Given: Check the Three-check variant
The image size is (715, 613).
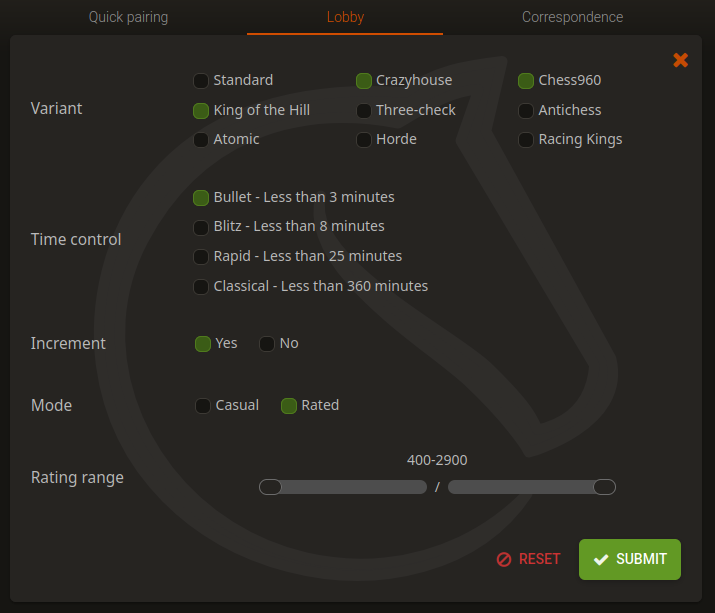Looking at the screenshot, I should point(363,110).
